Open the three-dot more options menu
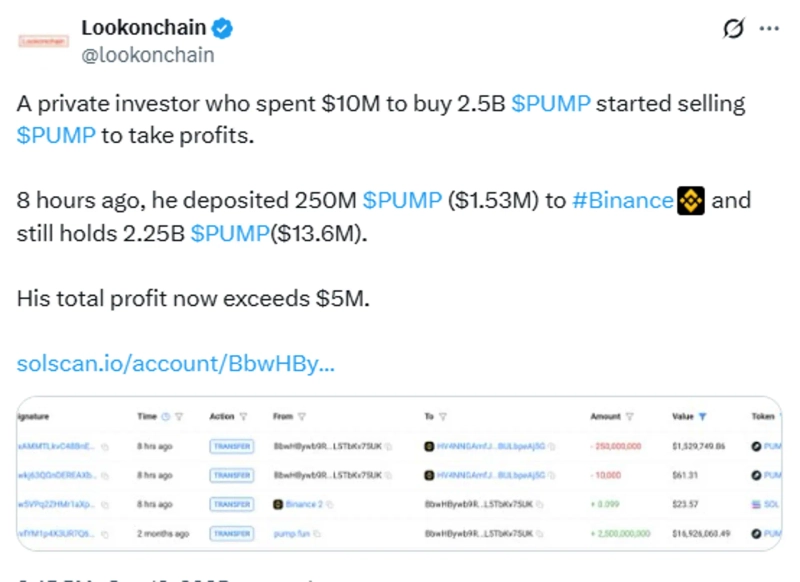This screenshot has width=800, height=582. tap(769, 29)
